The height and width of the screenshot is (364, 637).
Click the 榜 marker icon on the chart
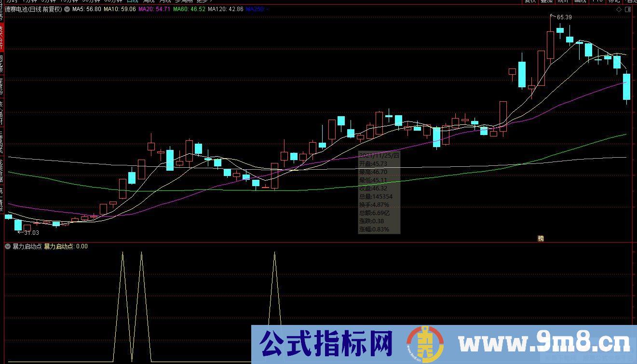[x=541, y=238]
